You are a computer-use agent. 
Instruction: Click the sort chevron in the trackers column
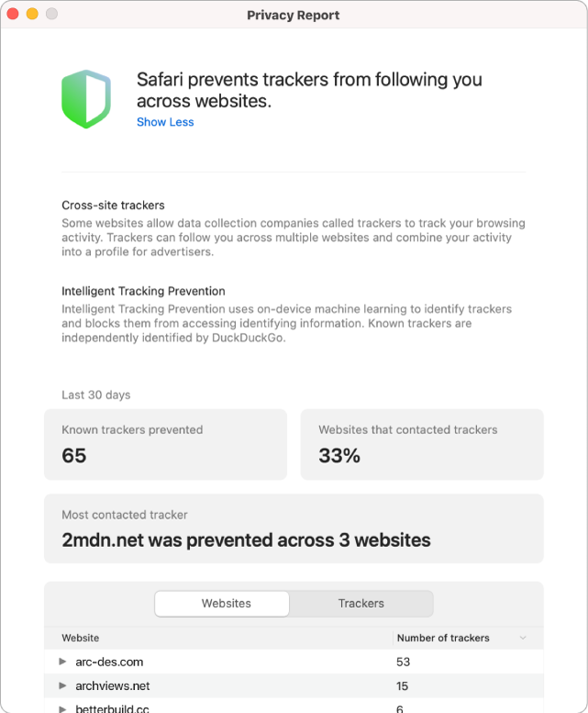point(523,638)
